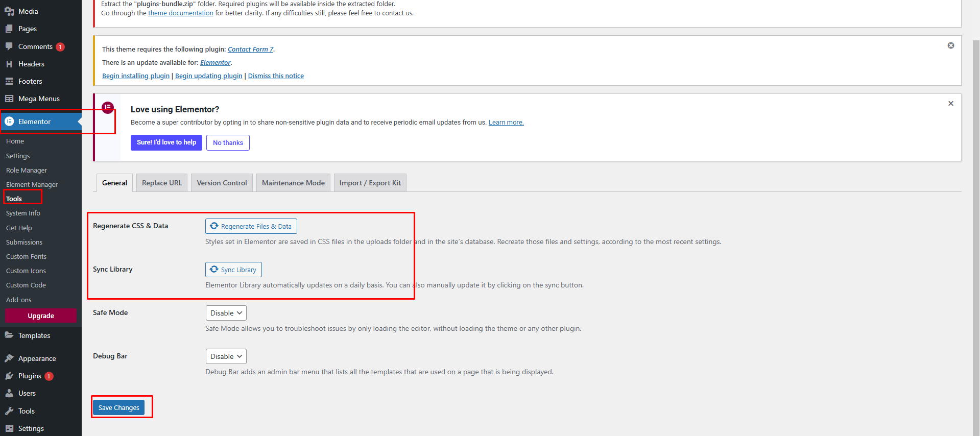This screenshot has width=980, height=436.
Task: Click Begin updating plugin link
Action: point(209,76)
